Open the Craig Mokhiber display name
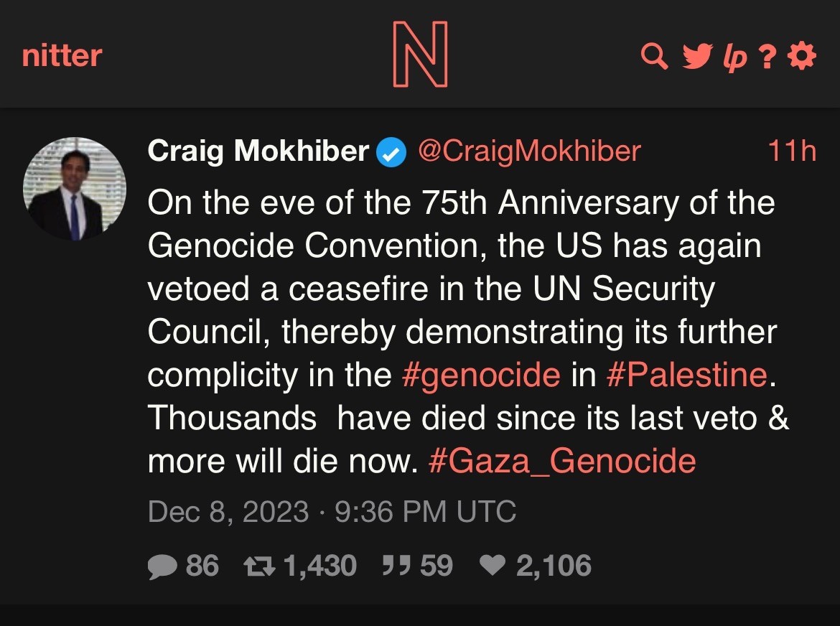The height and width of the screenshot is (626, 840). pyautogui.click(x=258, y=151)
